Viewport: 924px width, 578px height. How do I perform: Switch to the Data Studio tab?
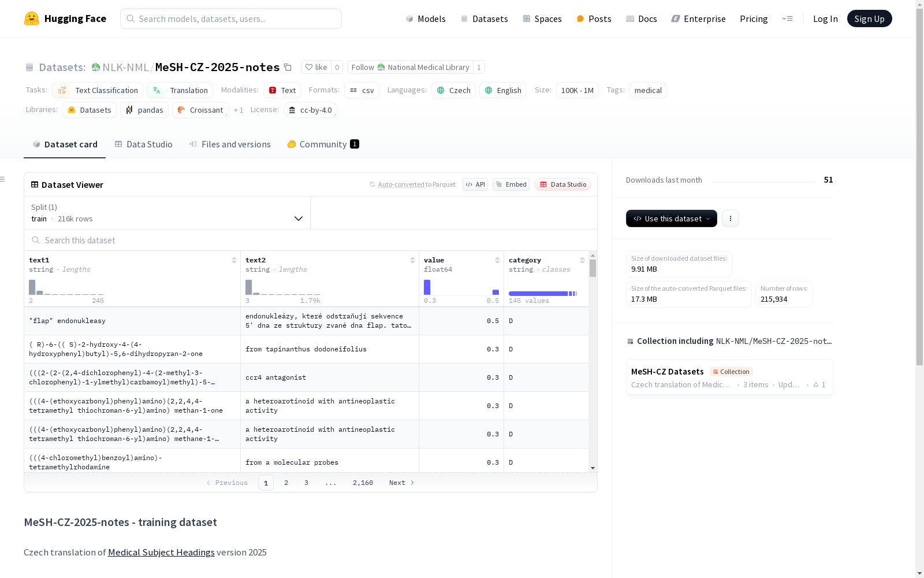144,144
